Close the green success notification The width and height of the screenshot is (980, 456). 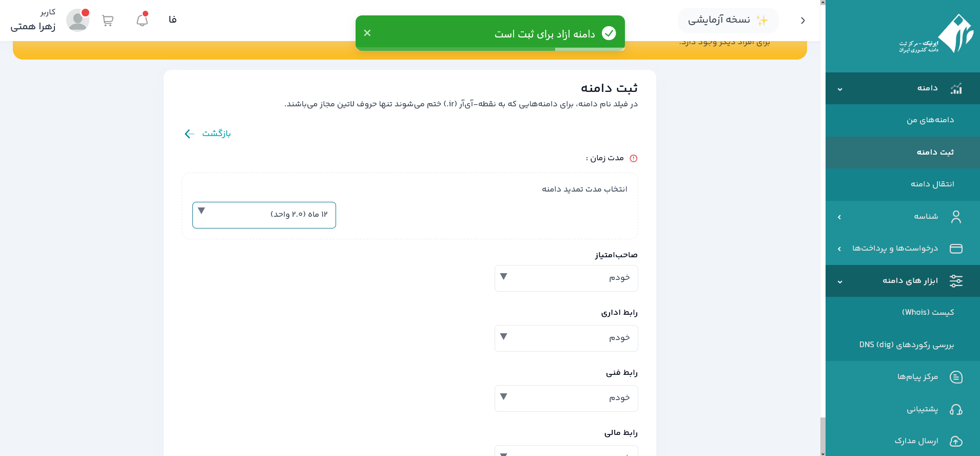click(x=367, y=33)
